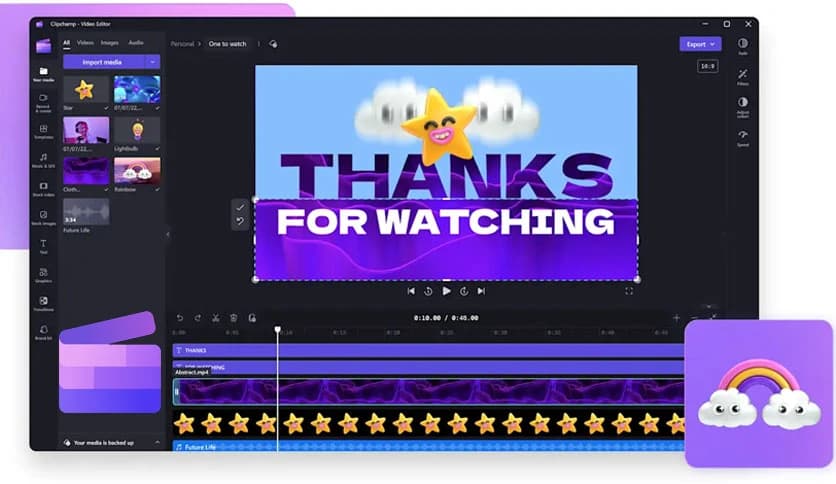The height and width of the screenshot is (484, 836).
Task: Click the scissors split icon
Action: point(215,318)
